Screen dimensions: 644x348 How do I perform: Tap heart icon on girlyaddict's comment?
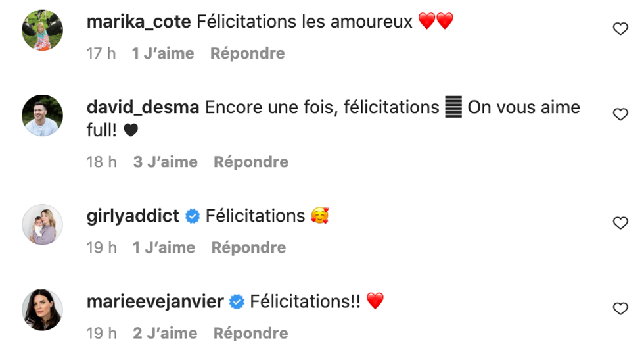pyautogui.click(x=620, y=223)
